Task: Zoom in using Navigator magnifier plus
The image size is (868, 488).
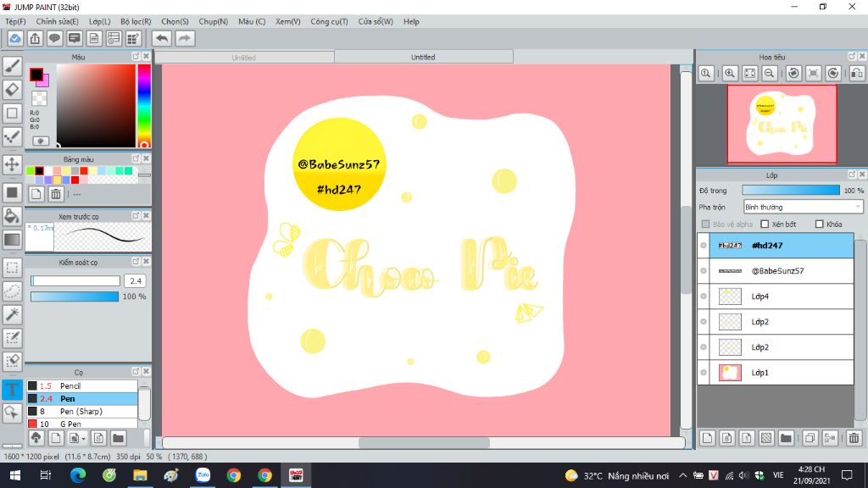Action: (x=730, y=73)
